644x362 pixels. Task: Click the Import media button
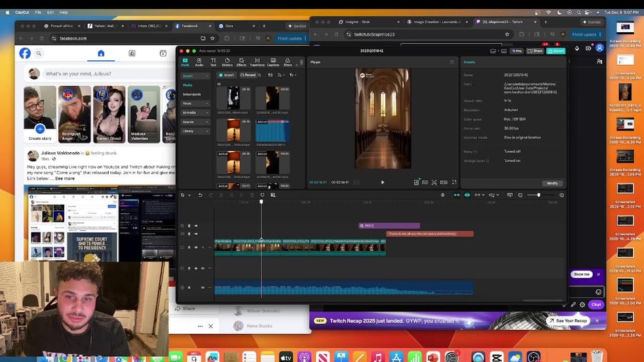coord(226,75)
